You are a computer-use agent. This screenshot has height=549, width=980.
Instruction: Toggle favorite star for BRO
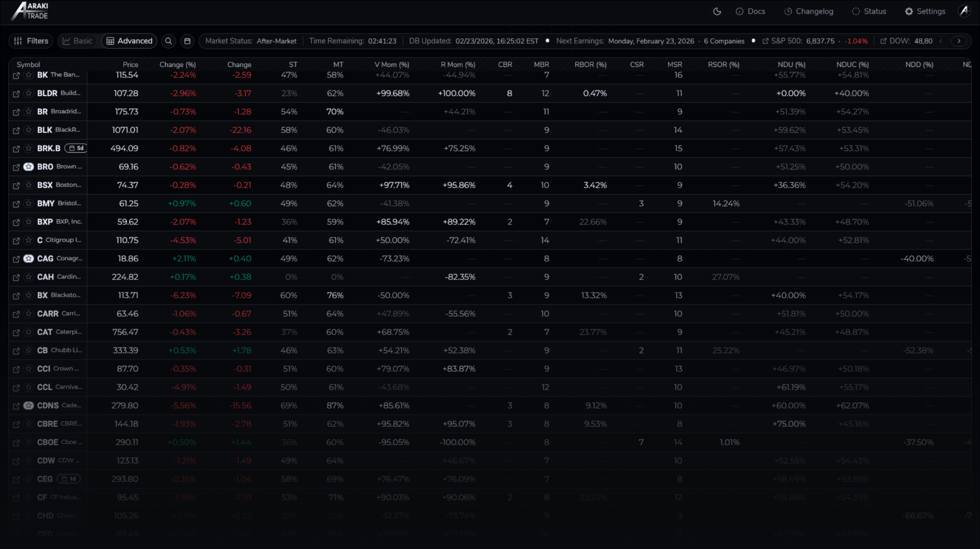coord(29,167)
